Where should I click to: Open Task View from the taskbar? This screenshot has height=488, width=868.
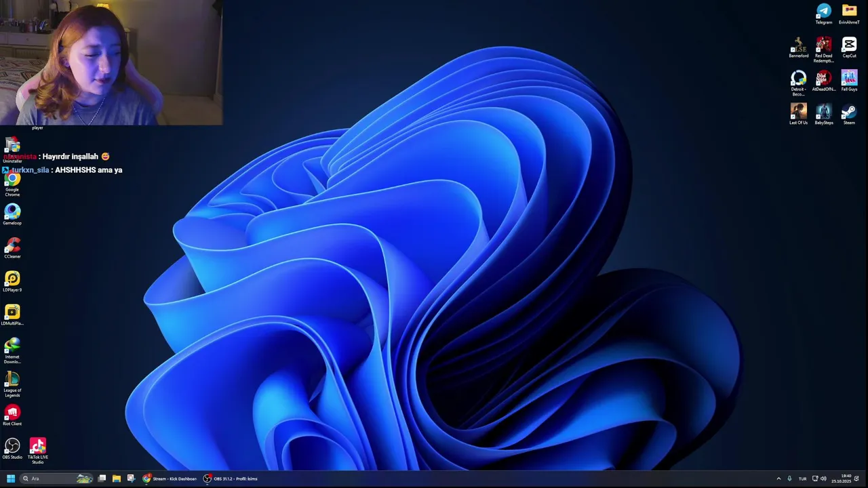(102, 479)
